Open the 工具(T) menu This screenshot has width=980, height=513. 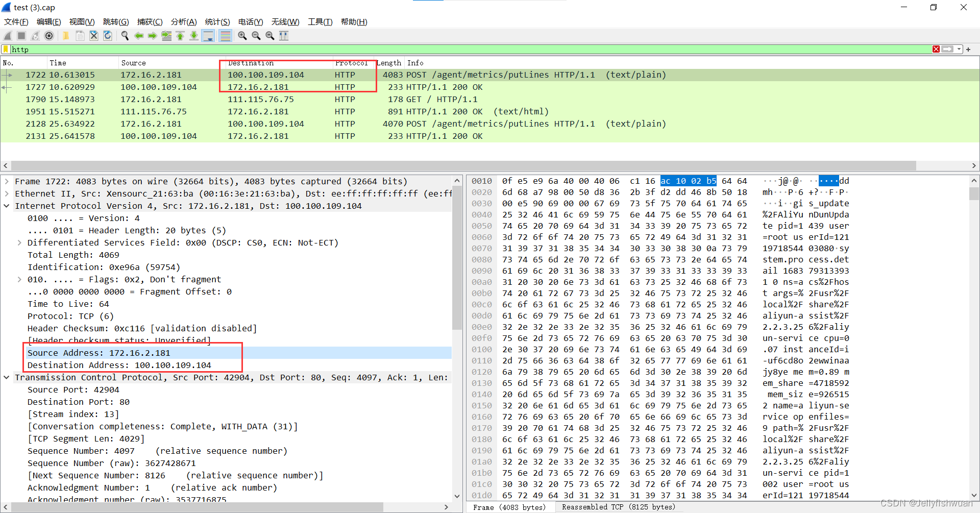[x=320, y=22]
